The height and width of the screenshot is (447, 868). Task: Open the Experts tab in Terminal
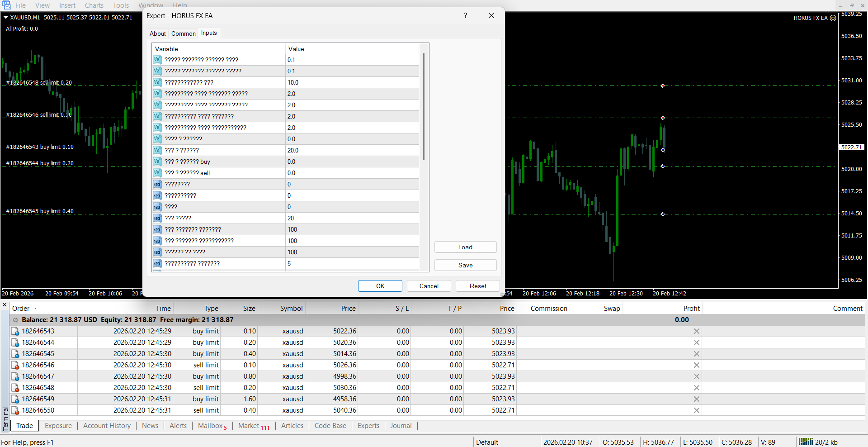[x=368, y=426]
